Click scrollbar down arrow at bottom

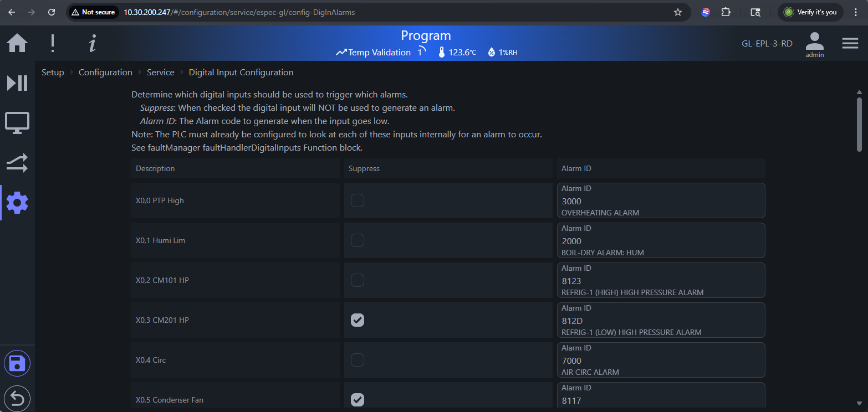tap(859, 403)
